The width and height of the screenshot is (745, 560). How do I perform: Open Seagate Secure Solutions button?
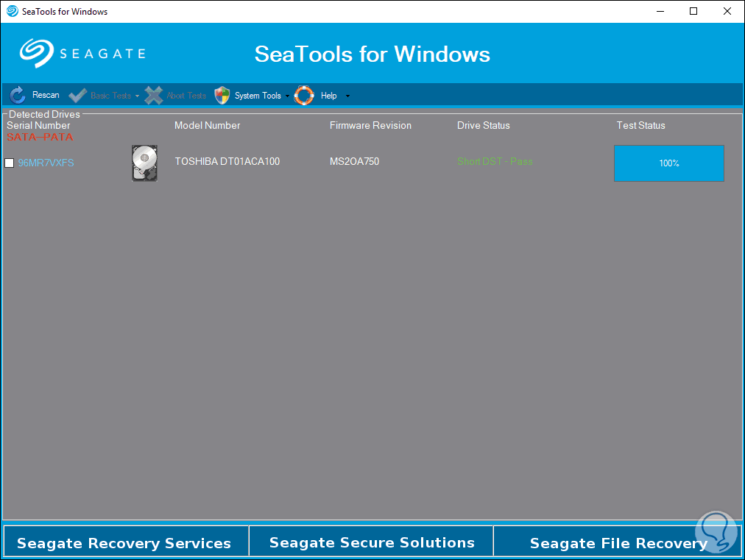pyautogui.click(x=372, y=542)
